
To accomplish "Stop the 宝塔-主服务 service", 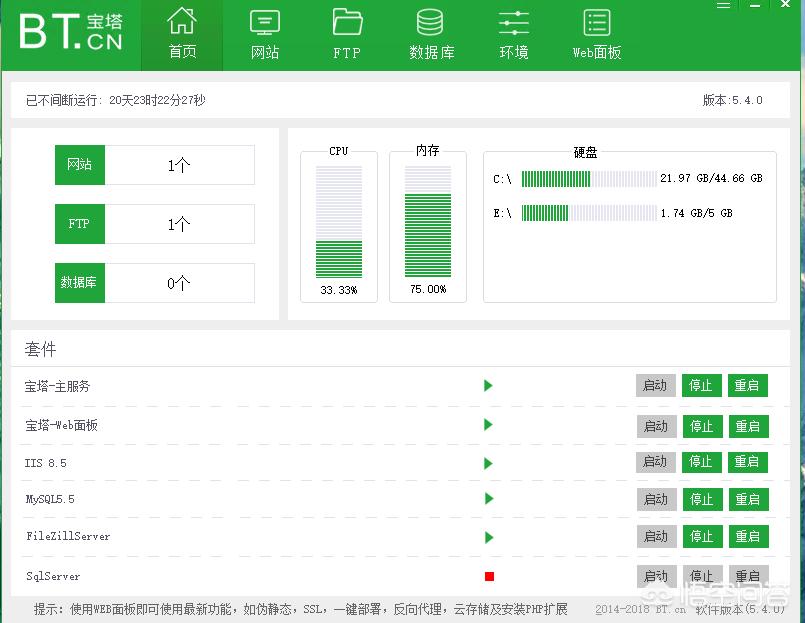I will [701, 386].
